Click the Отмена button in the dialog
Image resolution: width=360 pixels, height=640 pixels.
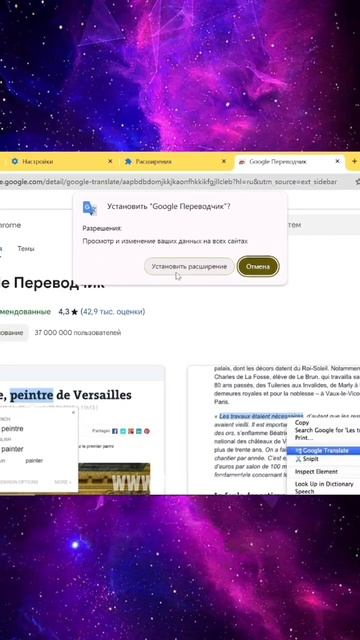point(258,267)
